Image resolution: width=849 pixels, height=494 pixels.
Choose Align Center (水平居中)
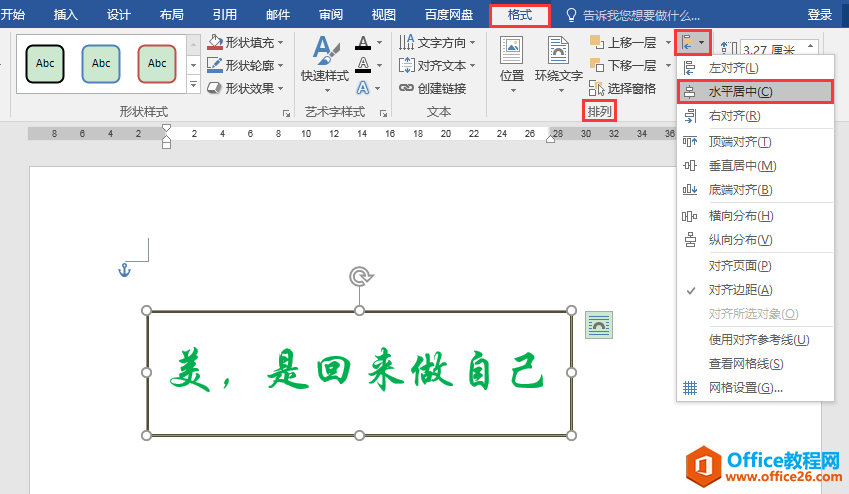(x=755, y=92)
